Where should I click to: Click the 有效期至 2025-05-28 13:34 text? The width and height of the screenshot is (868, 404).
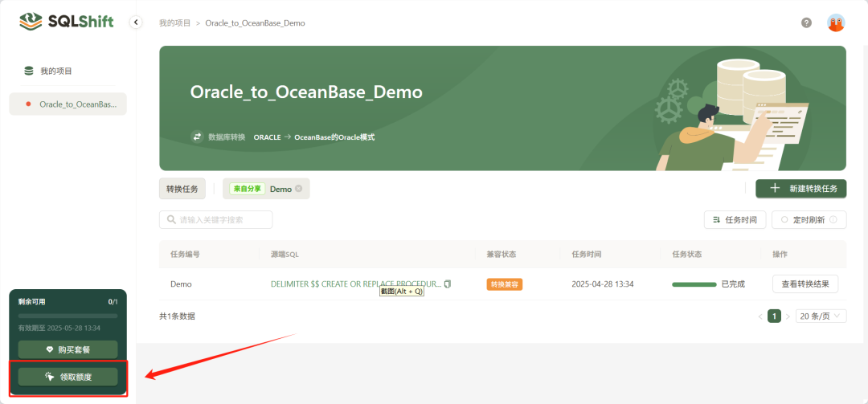point(59,329)
